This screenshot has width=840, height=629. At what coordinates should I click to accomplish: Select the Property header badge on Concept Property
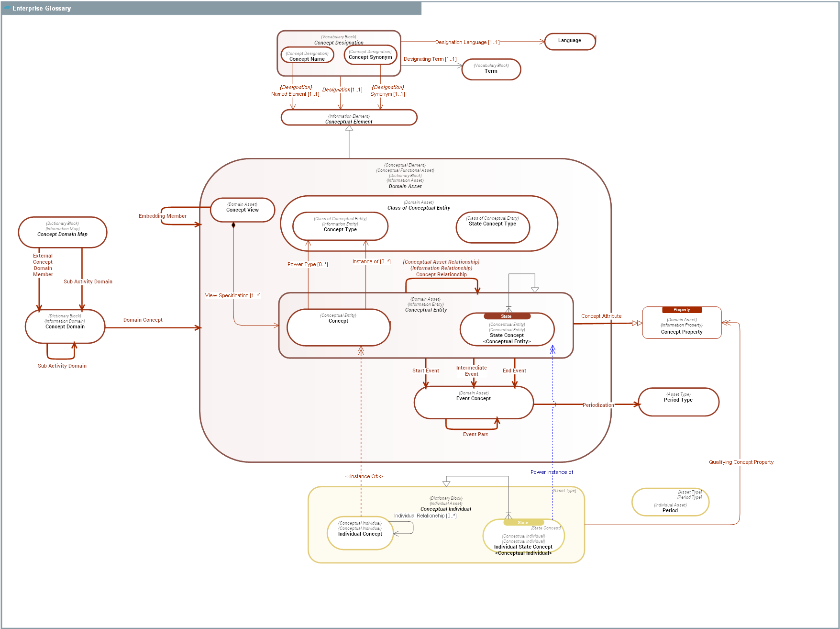point(681,310)
